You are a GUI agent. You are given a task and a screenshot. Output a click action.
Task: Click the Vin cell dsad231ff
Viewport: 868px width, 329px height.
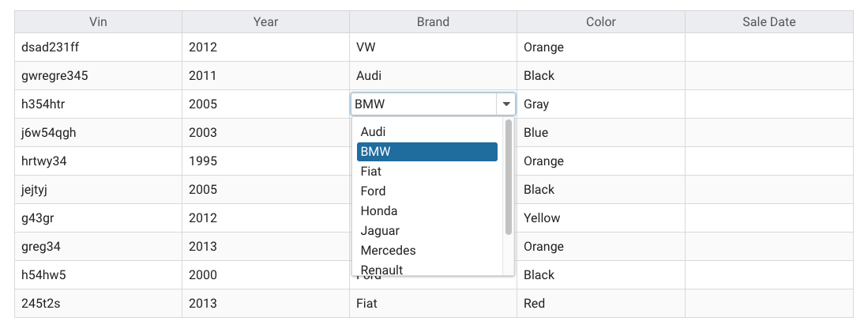99,47
